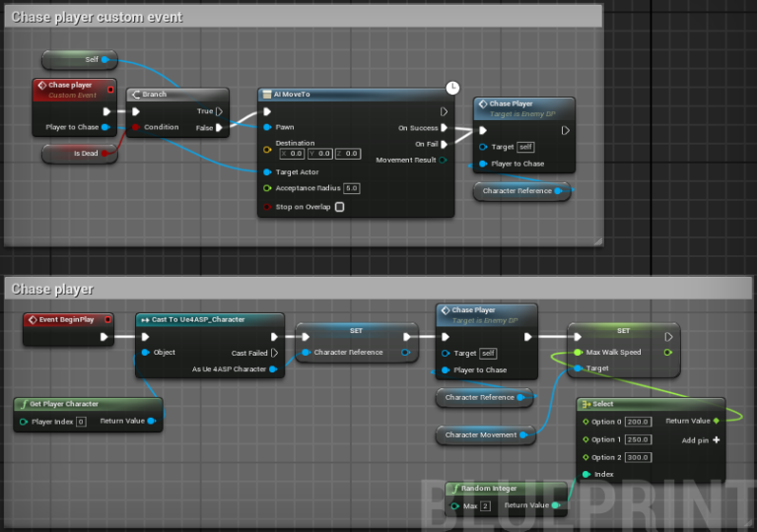Click the Branch node header icon
This screenshot has height=532, width=757.
(135, 95)
